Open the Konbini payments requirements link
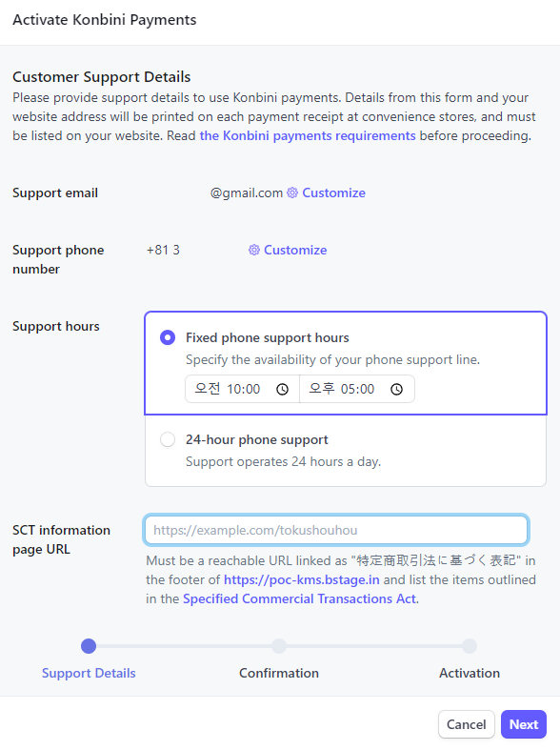Viewport: 560px width, 750px height. [308, 136]
